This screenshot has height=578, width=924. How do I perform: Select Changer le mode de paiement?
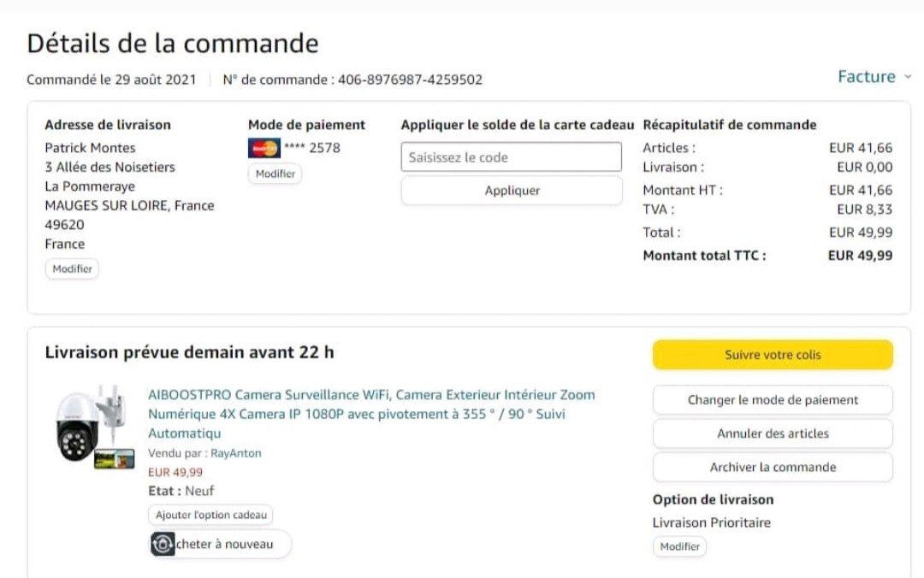(x=772, y=399)
